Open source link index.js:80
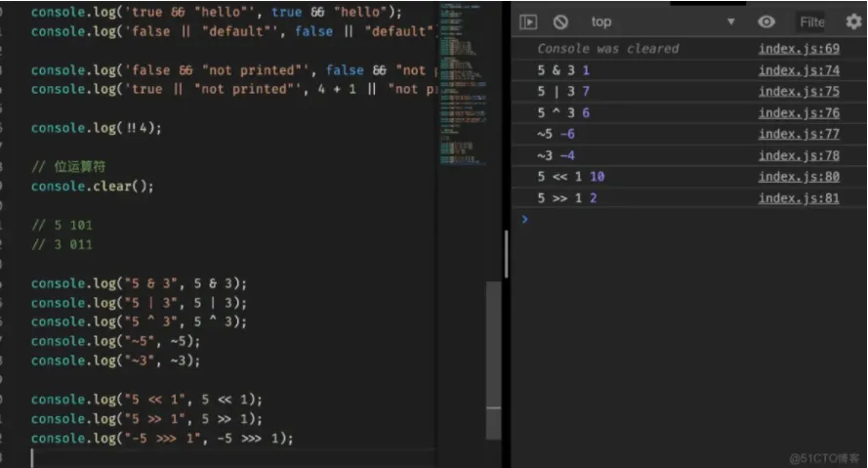 pos(799,177)
